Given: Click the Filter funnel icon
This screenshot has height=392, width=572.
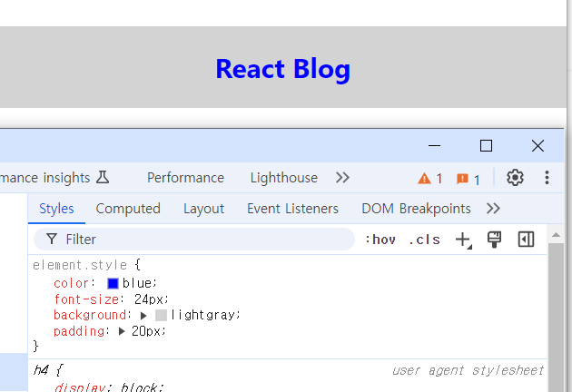Looking at the screenshot, I should [x=52, y=240].
